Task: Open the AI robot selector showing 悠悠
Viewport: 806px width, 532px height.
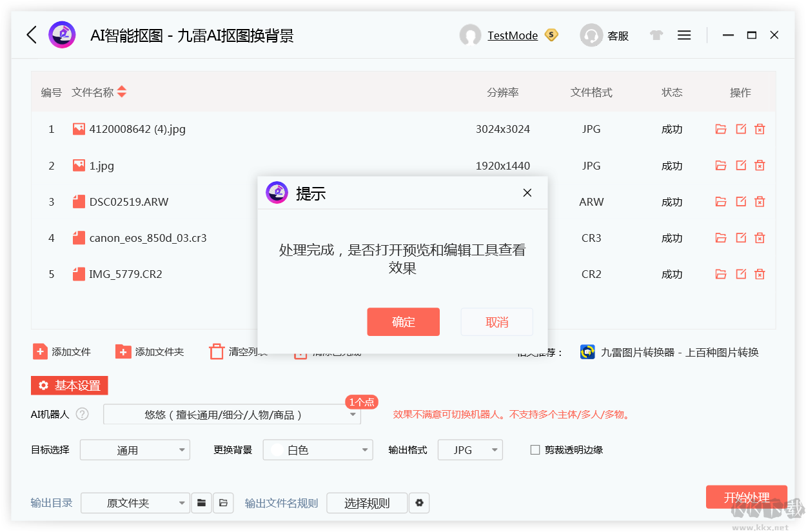Action: click(x=231, y=415)
